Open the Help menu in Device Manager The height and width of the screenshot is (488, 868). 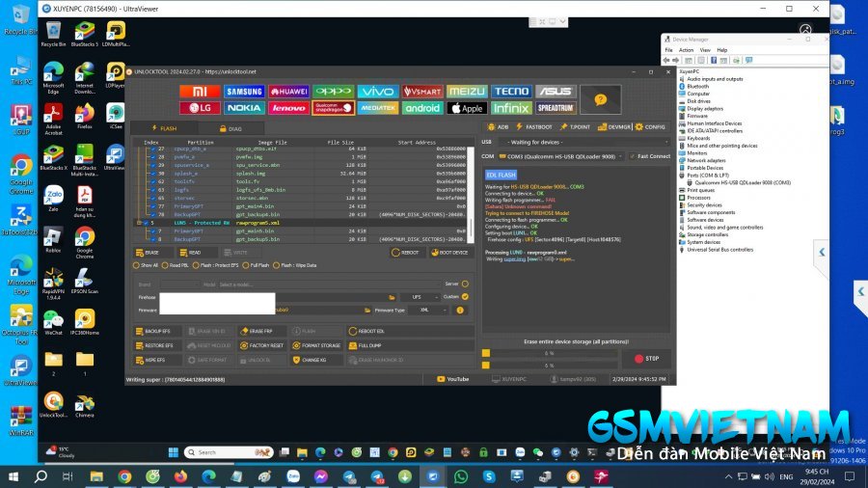721,50
